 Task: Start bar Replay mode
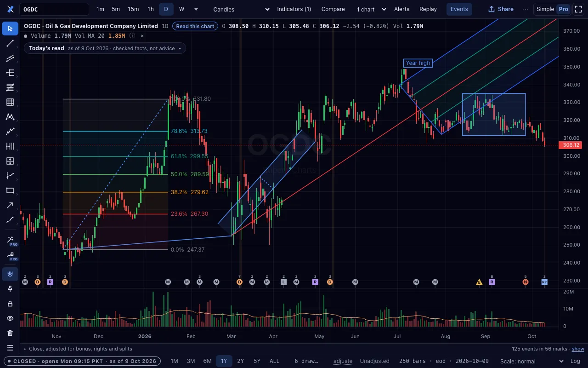428,9
